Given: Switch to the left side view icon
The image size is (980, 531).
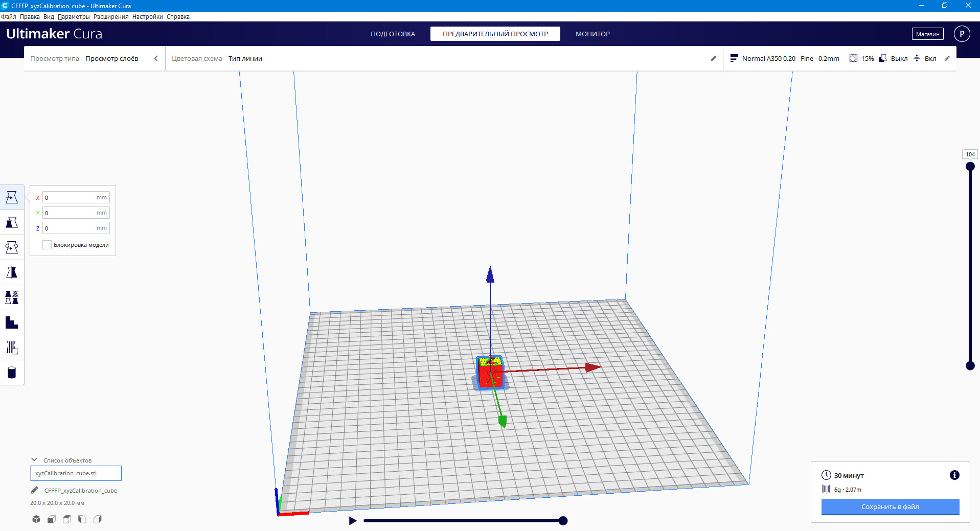Looking at the screenshot, I should click(x=82, y=519).
